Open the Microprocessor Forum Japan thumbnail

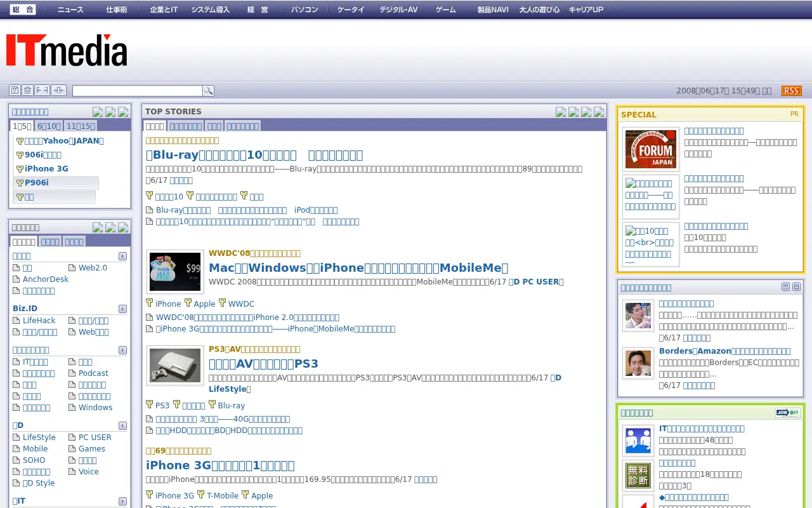pyautogui.click(x=651, y=149)
